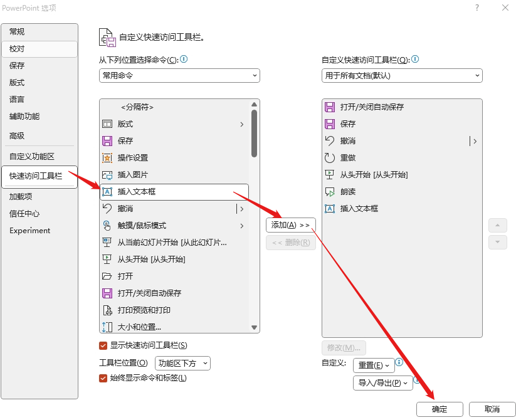Click 打开/关闭自动保存 icon in right toolbar list

[x=330, y=107]
